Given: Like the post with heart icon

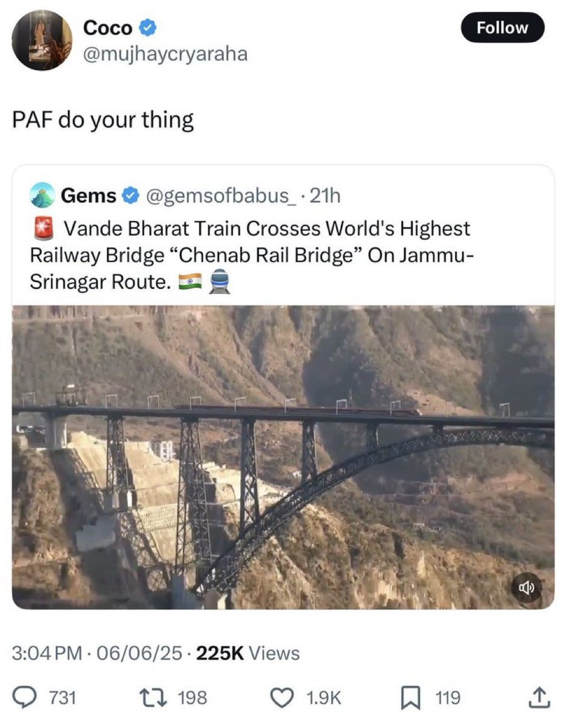Looking at the screenshot, I should [x=282, y=698].
